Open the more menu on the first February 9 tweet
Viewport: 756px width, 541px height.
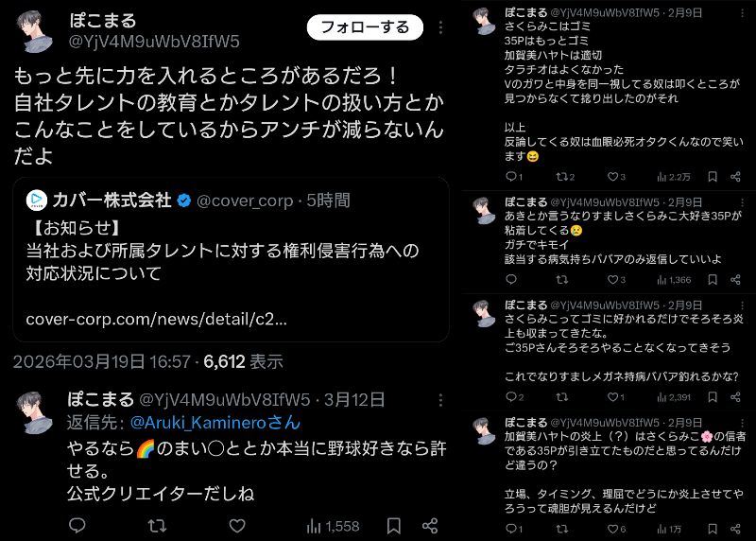743,13
